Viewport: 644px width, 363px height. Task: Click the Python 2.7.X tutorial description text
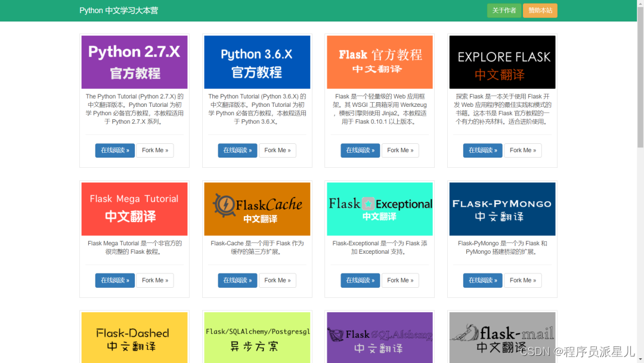[x=134, y=109]
